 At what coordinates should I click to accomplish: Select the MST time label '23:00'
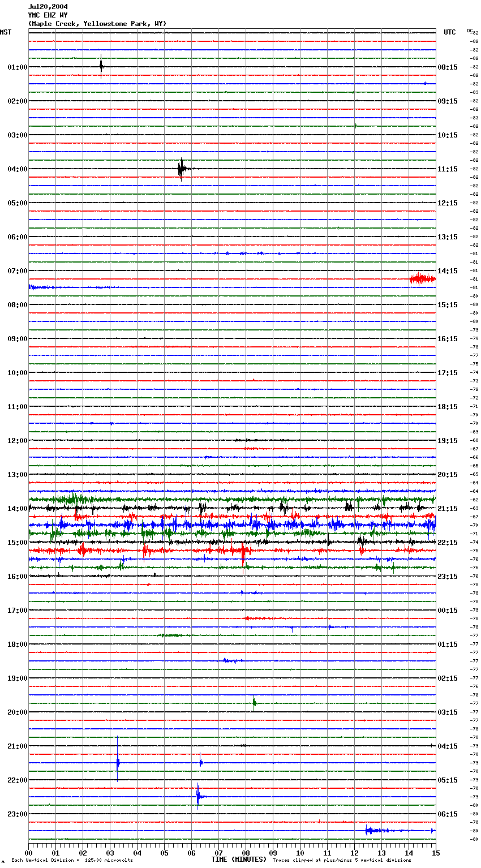coord(18,814)
